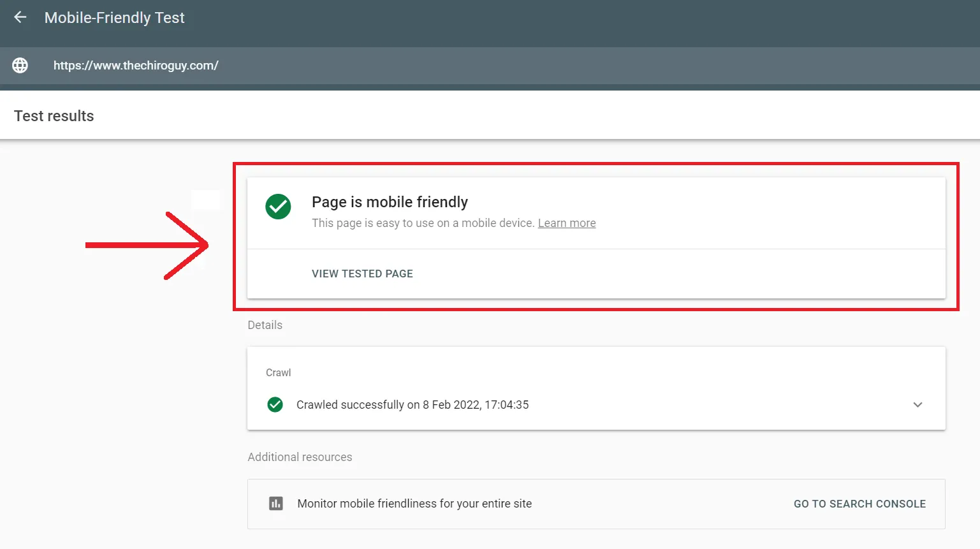Open the Learn more link

coord(566,223)
